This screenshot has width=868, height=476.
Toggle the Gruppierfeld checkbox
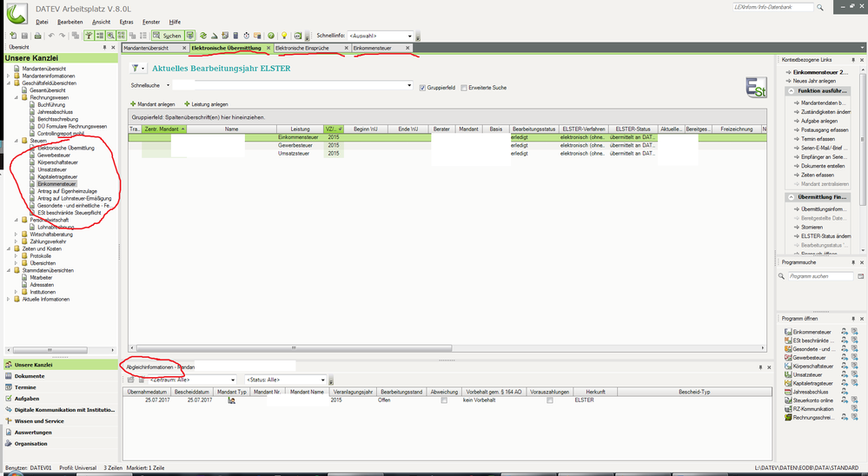422,88
